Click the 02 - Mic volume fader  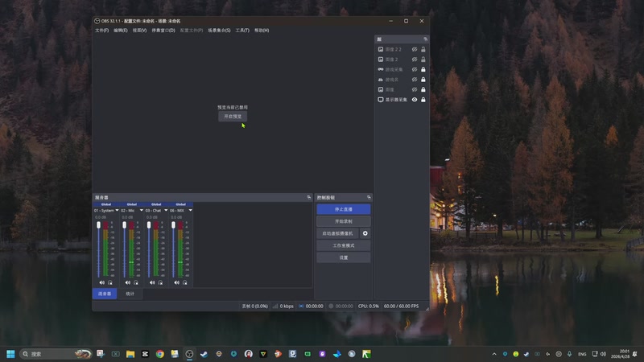pyautogui.click(x=124, y=225)
